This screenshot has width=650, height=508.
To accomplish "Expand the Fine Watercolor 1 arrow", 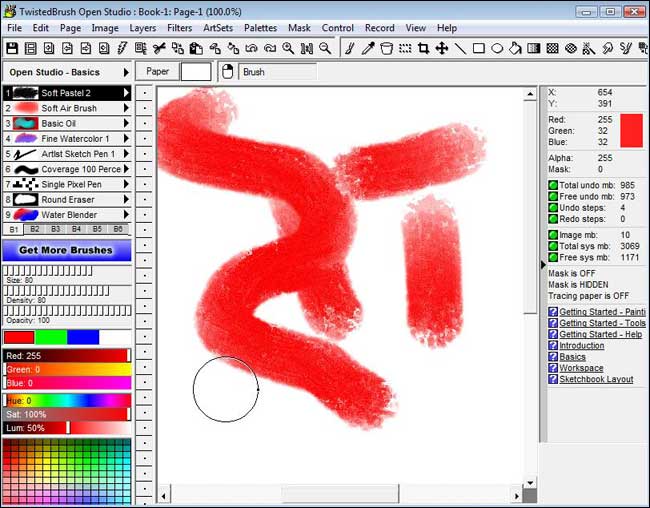I will point(126,139).
